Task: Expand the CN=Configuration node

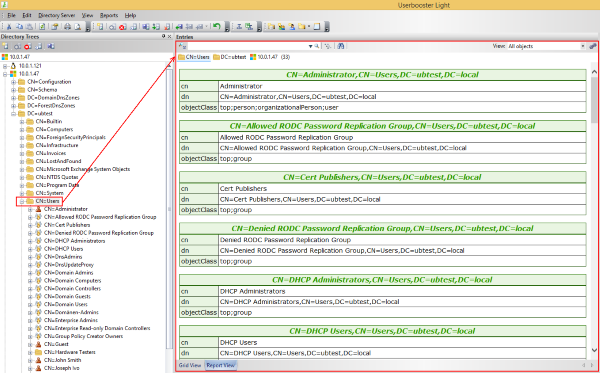Action: coord(13,82)
